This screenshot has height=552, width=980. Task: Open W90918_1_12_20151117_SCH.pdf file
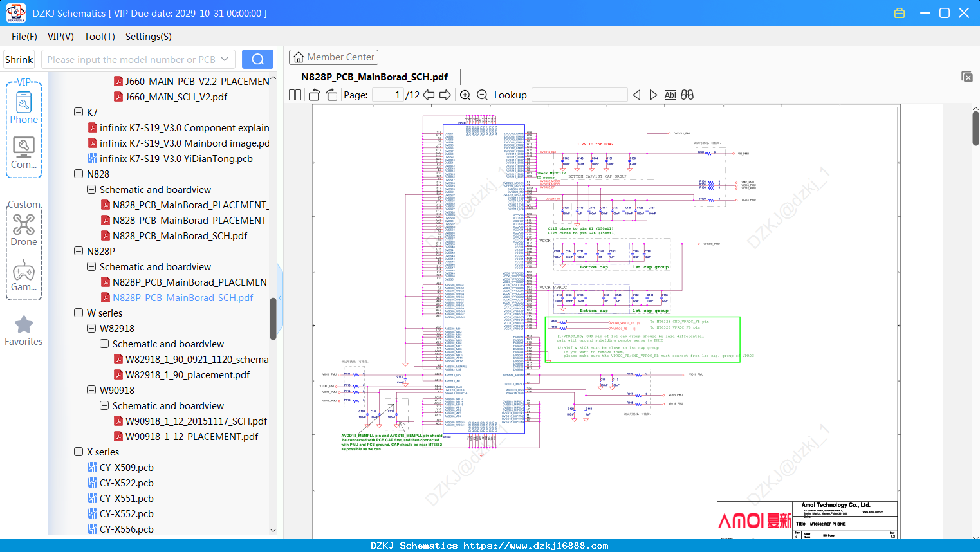(x=196, y=421)
